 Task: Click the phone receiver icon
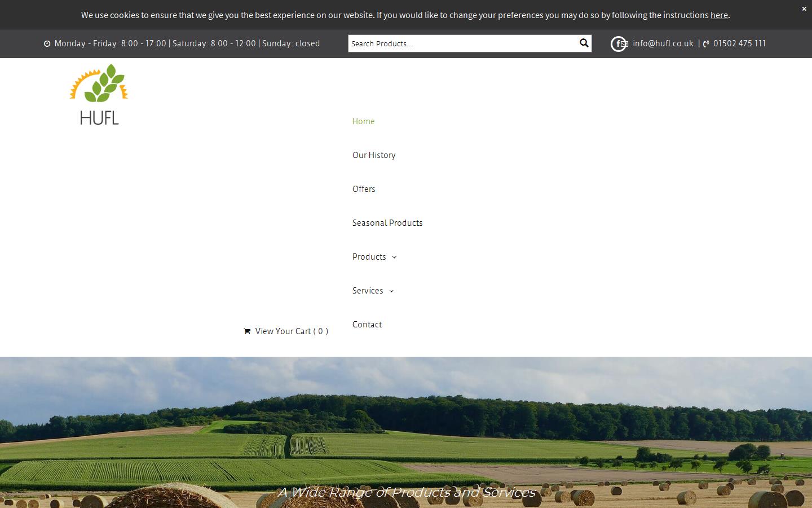pos(706,43)
